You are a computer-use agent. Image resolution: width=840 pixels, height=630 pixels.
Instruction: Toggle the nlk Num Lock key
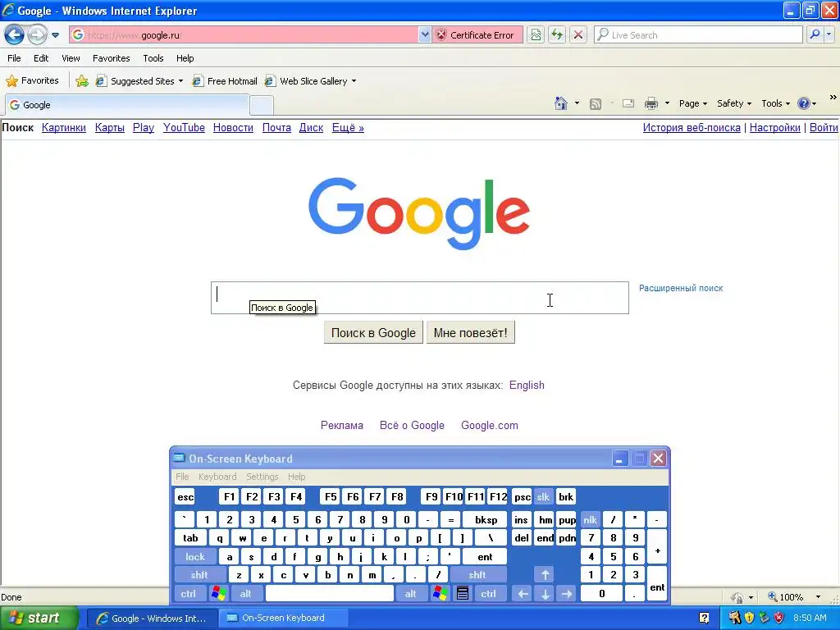590,519
